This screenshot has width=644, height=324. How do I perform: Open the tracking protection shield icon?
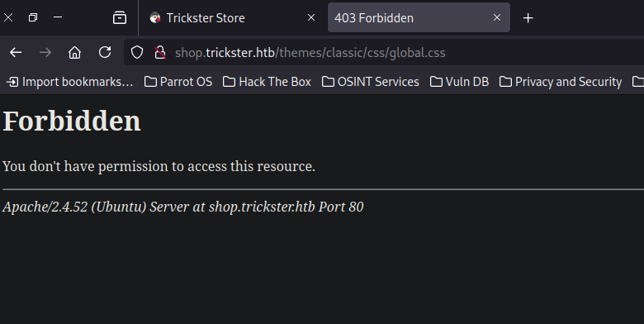[x=137, y=53]
